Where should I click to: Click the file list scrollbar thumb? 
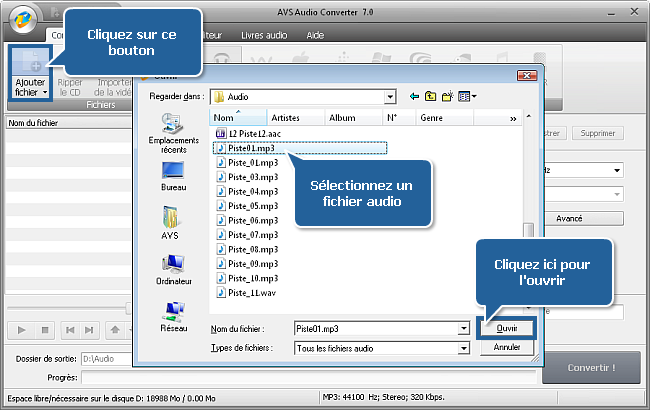coord(528,229)
